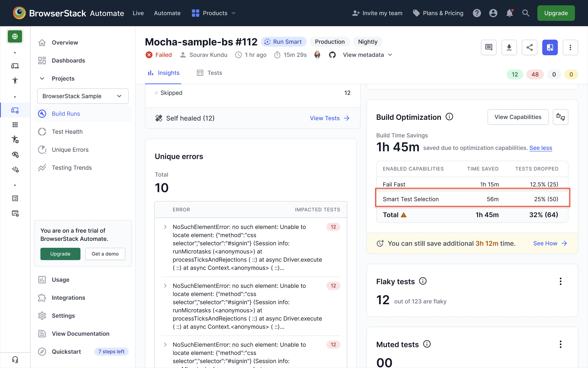This screenshot has height=368, width=588.
Task: Expand the first NoSuchElementError row
Action: pos(165,227)
